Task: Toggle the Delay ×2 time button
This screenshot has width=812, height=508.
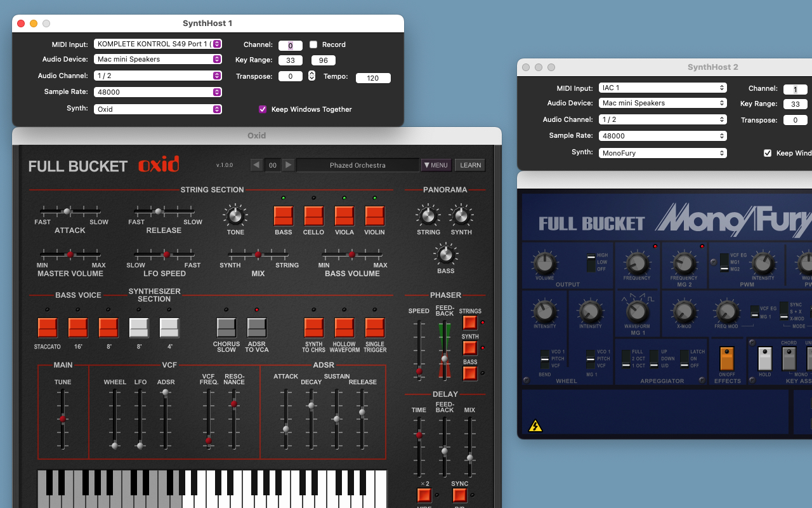Action: coord(424,495)
